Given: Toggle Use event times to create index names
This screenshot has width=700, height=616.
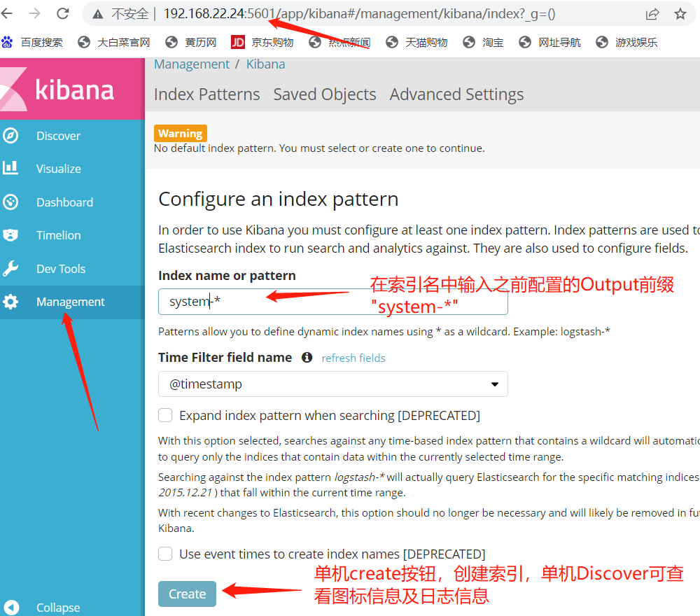Looking at the screenshot, I should (x=165, y=554).
